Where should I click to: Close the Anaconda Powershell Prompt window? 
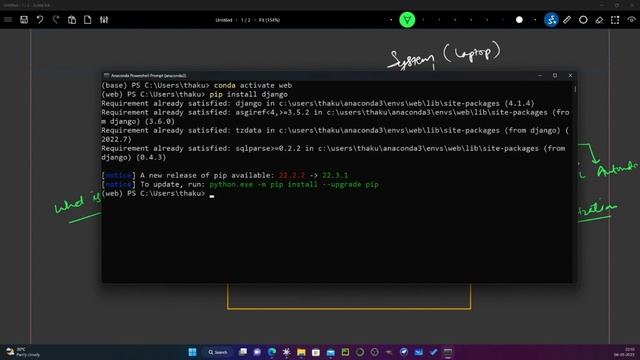click(x=570, y=76)
